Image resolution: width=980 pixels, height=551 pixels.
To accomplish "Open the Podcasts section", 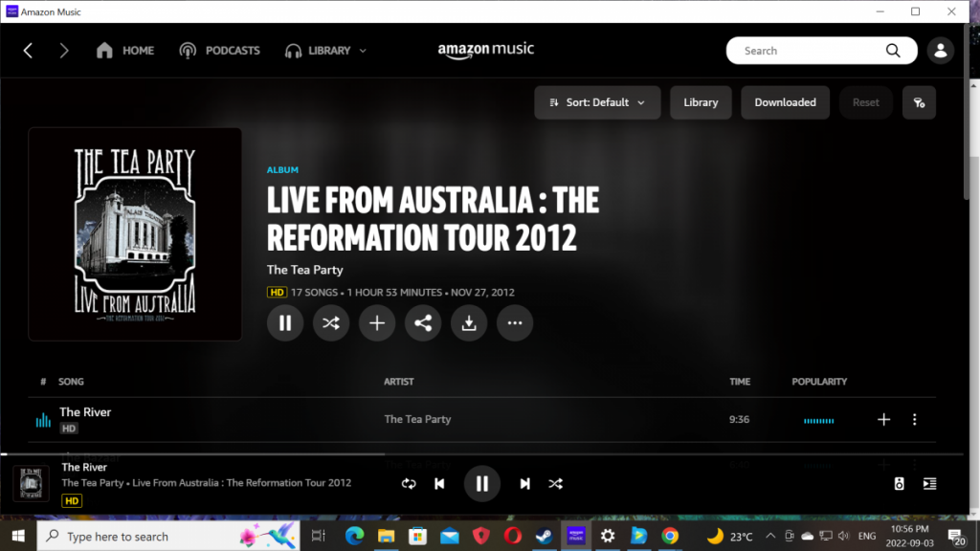I will pyautogui.click(x=219, y=51).
